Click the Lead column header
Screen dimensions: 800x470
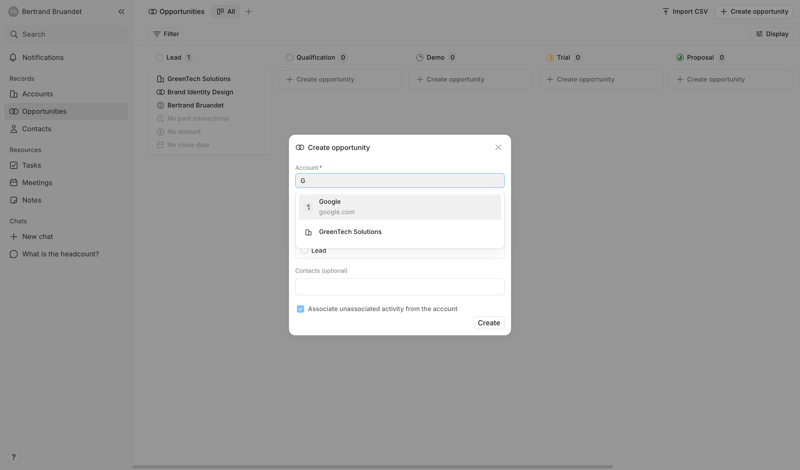tap(173, 58)
